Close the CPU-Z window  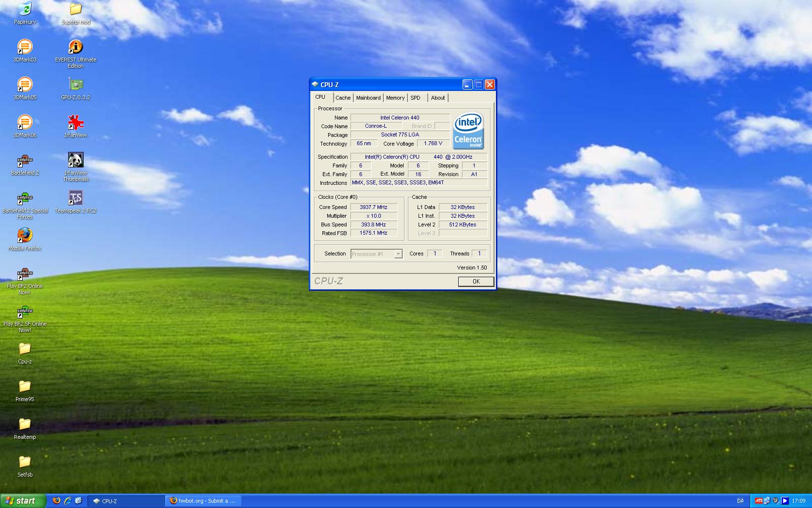pyautogui.click(x=490, y=85)
